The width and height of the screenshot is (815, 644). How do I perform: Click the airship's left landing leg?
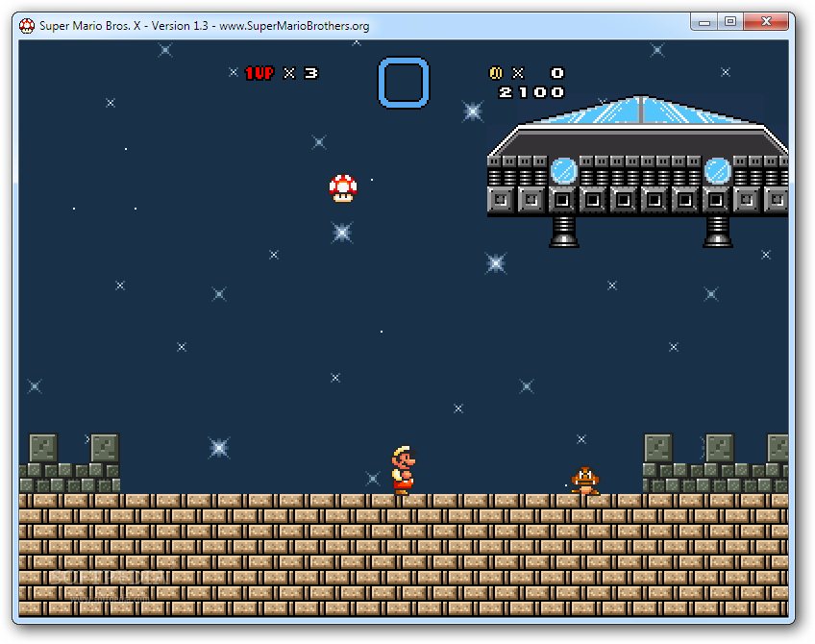tap(563, 232)
